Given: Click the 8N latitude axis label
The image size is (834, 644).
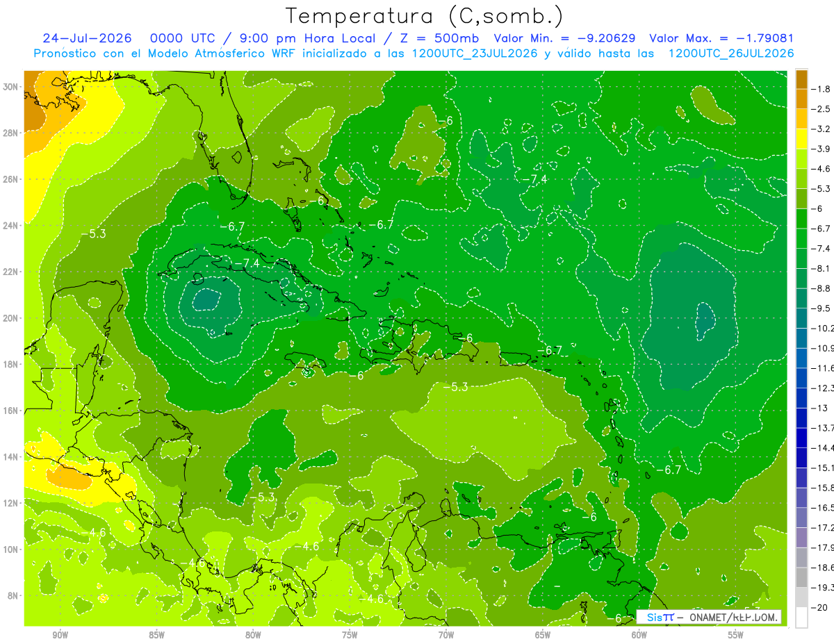Looking at the screenshot, I should coord(13,595).
